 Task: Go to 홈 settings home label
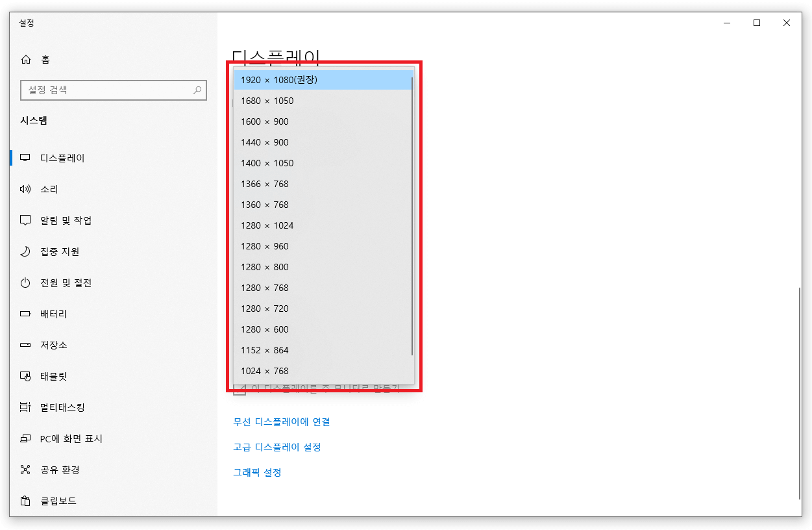click(45, 60)
